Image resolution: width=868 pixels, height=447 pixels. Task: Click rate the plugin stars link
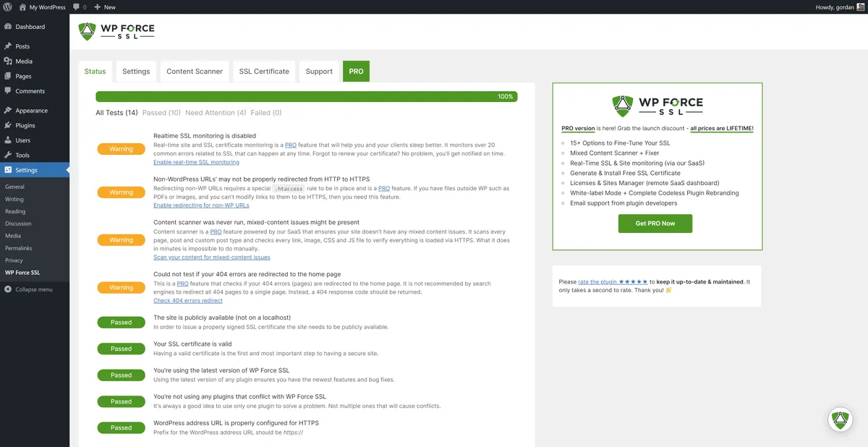(613, 282)
